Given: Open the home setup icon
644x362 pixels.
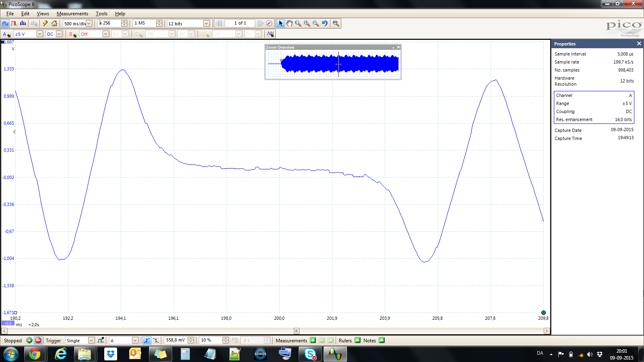Looking at the screenshot, I should [x=54, y=23].
